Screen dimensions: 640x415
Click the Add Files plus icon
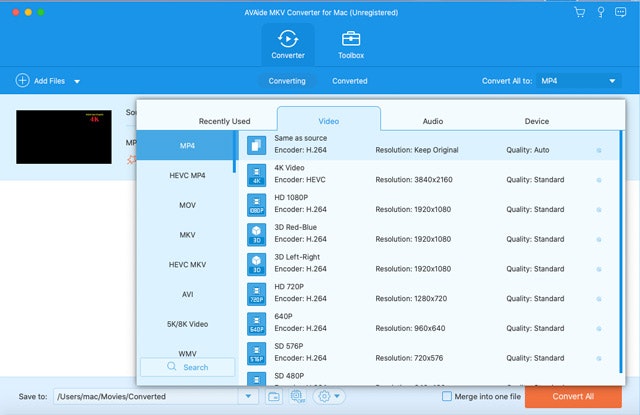[x=22, y=80]
